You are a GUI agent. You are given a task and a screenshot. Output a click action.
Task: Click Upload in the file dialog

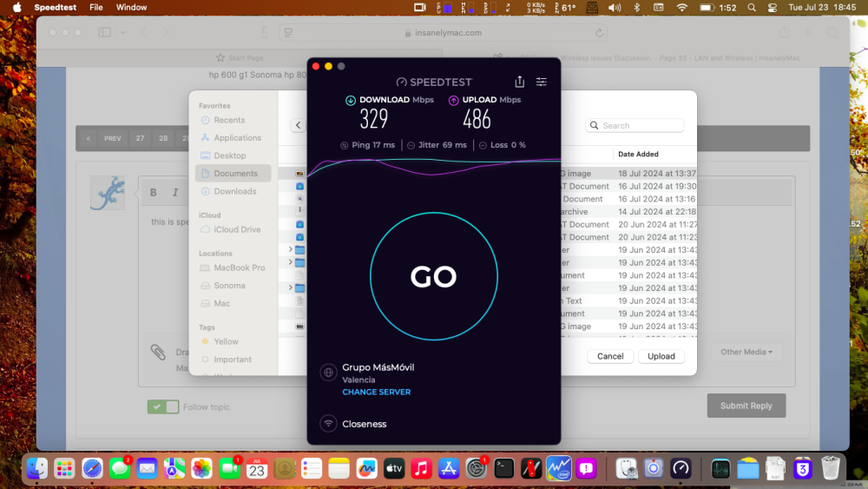click(x=661, y=356)
